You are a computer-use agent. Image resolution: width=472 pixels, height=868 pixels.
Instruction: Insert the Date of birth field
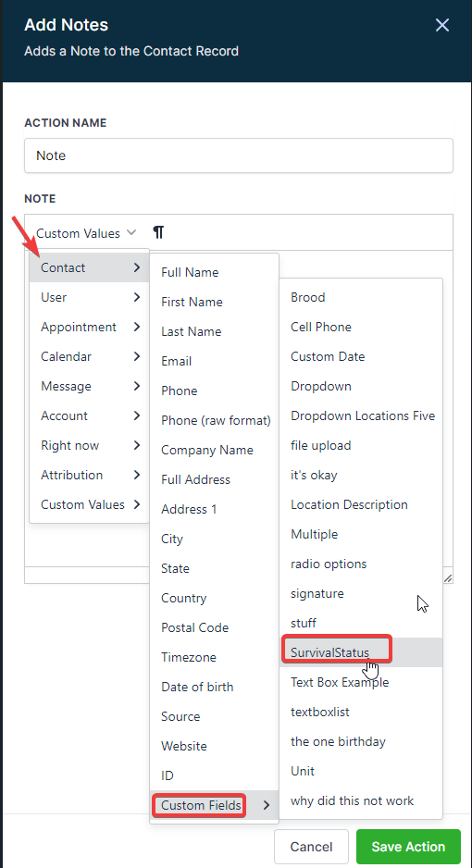point(214,687)
